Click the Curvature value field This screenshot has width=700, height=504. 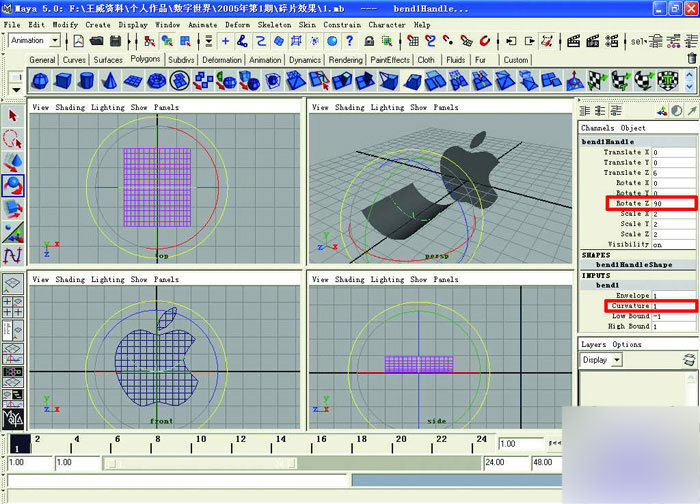(673, 306)
